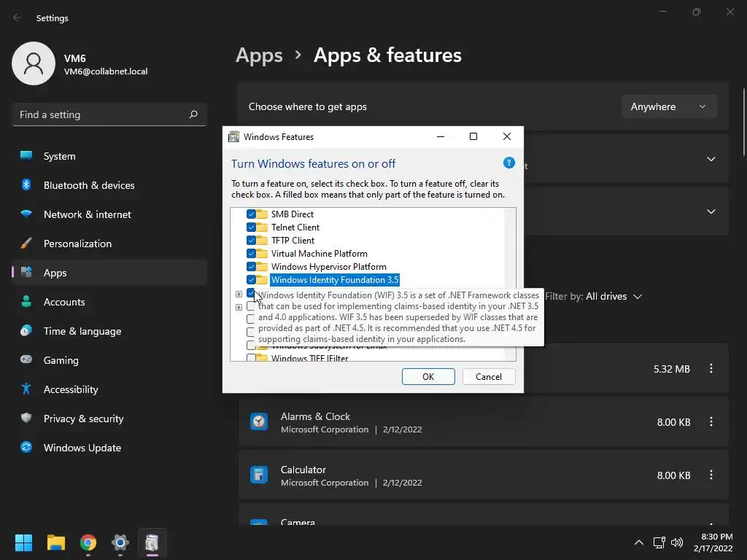This screenshot has height=560, width=747.
Task: Open more options for Alarms & Clock
Action: (x=711, y=421)
